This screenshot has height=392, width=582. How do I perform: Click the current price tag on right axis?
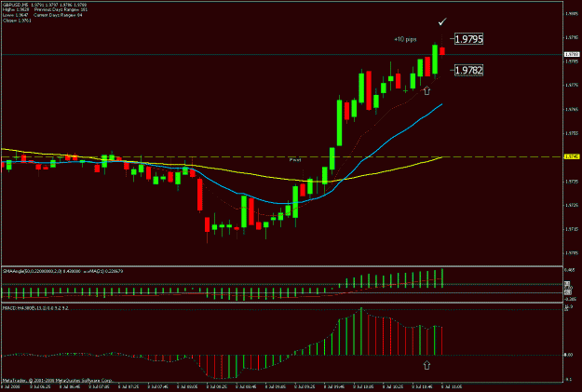[572, 55]
